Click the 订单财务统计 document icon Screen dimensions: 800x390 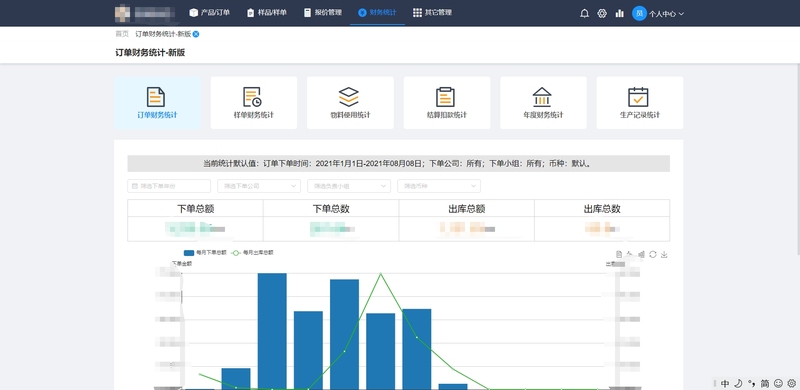coord(156,97)
